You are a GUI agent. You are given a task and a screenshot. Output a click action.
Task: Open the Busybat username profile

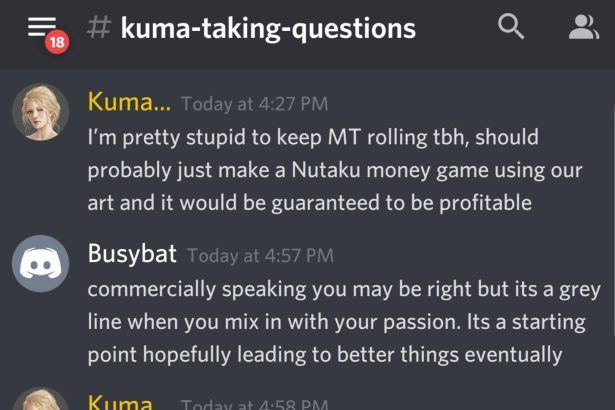[x=132, y=254]
